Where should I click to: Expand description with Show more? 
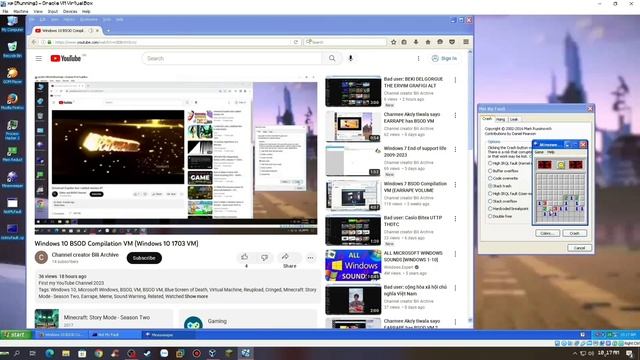196,296
